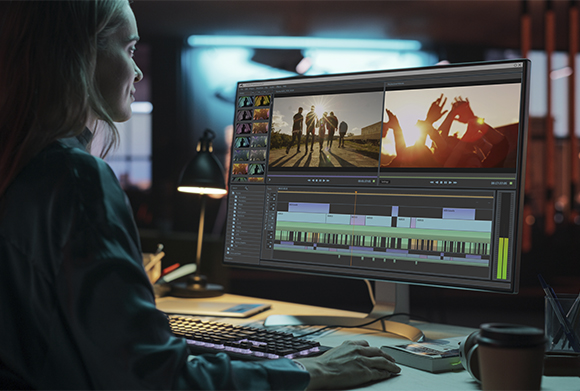Expand the top-level folder in project tree
This screenshot has height=391, width=580.
pyautogui.click(x=233, y=193)
